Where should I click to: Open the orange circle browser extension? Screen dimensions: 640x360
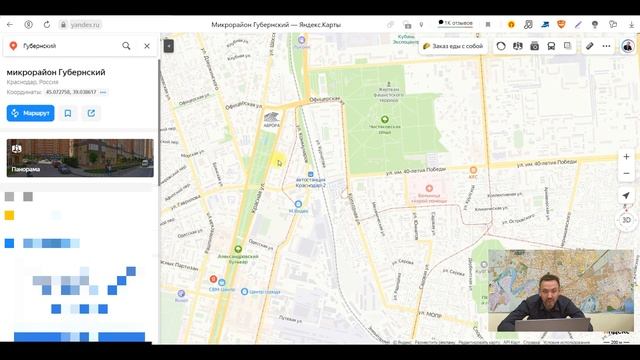pos(511,24)
